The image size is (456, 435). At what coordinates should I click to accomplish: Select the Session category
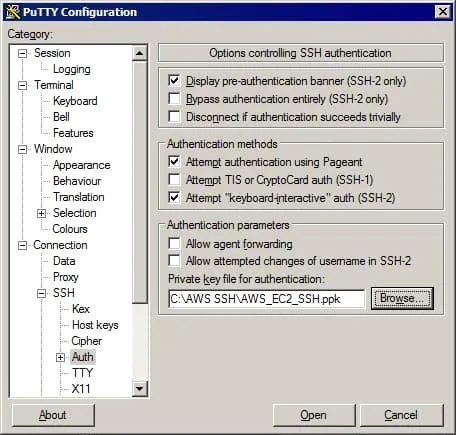tap(52, 53)
